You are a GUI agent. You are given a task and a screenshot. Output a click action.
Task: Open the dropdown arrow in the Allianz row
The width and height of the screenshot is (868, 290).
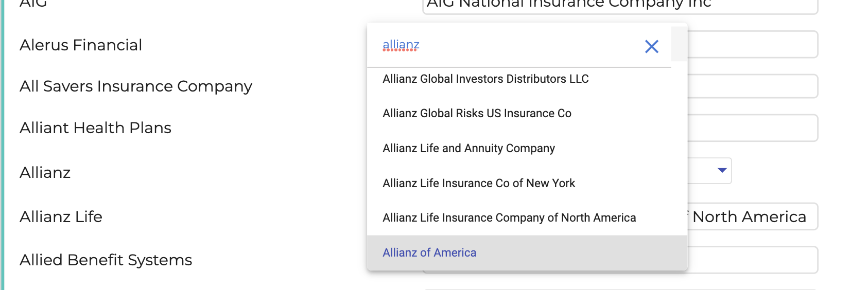pyautogui.click(x=722, y=171)
